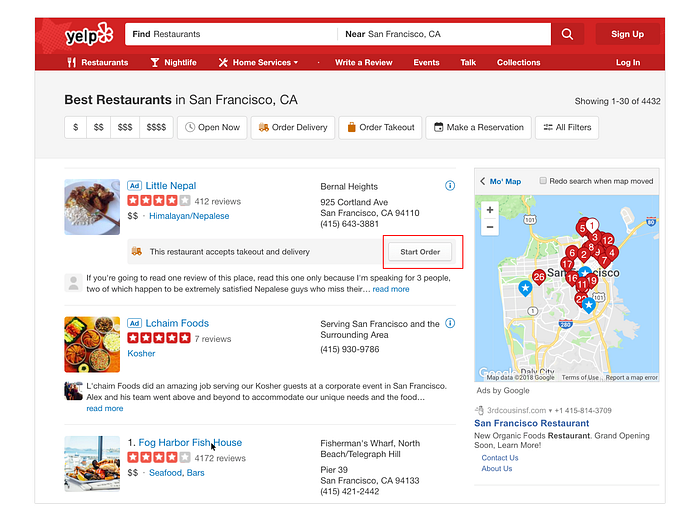
Task: Filter by $$$$ price range
Action: coord(156,128)
